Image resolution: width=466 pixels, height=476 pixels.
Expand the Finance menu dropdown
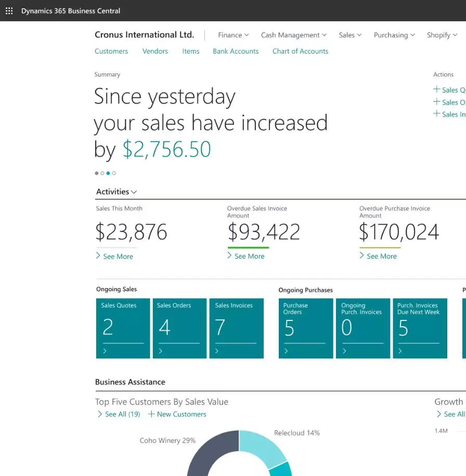(x=233, y=35)
